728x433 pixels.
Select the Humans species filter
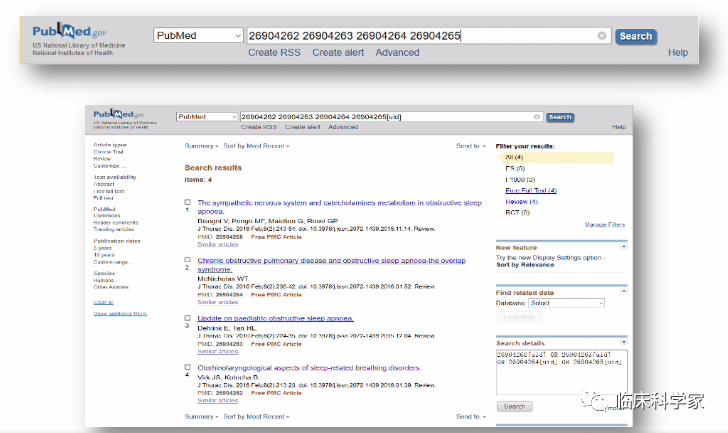(104, 280)
